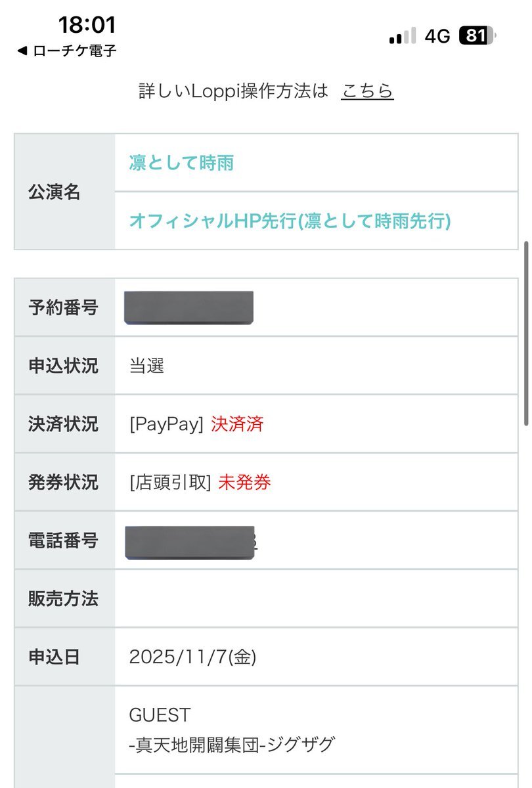Tap the [店頭引取] pickup method text
Viewport: 532px width, 788px height.
click(170, 483)
